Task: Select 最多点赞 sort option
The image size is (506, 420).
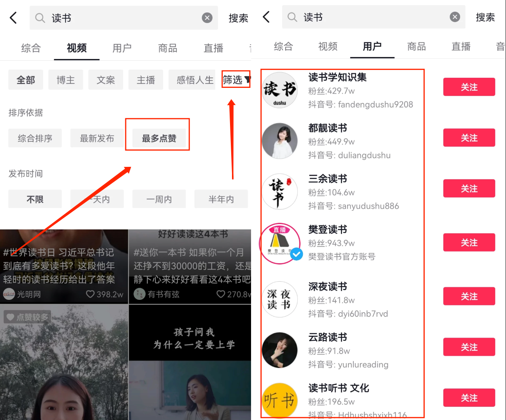Action: (159, 138)
